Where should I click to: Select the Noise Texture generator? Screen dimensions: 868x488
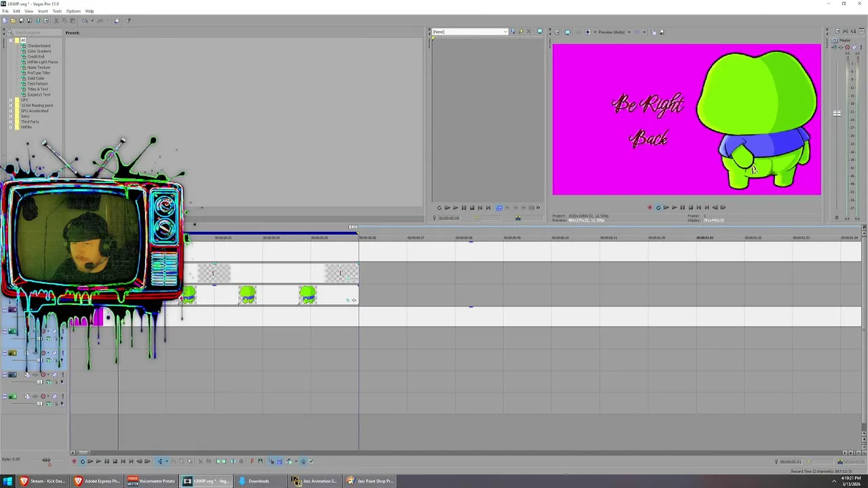[x=39, y=68]
